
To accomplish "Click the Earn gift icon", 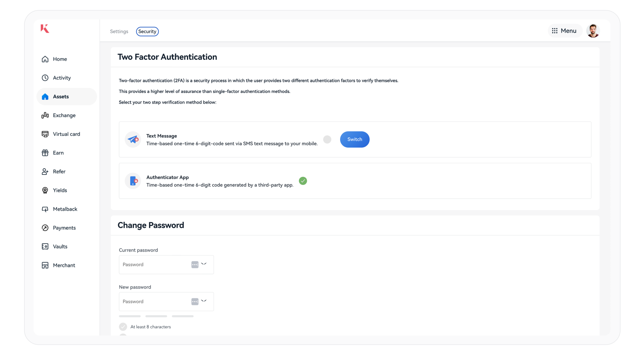I will point(45,153).
